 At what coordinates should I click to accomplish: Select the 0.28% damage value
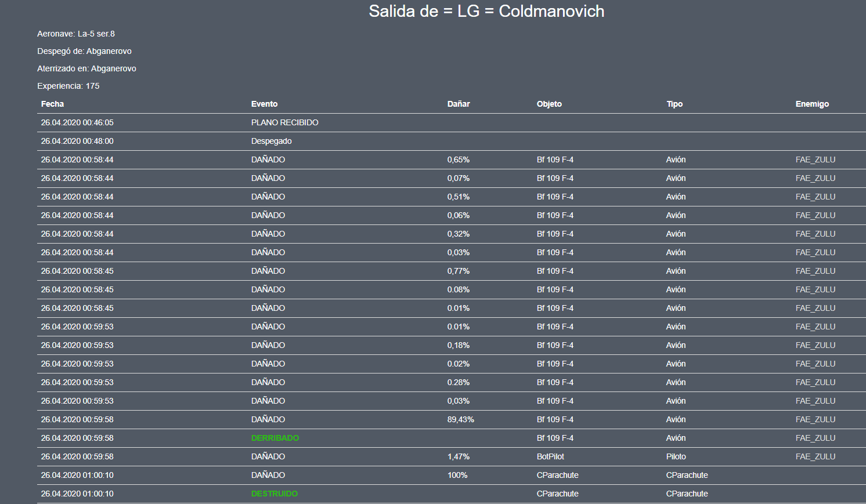[459, 382]
